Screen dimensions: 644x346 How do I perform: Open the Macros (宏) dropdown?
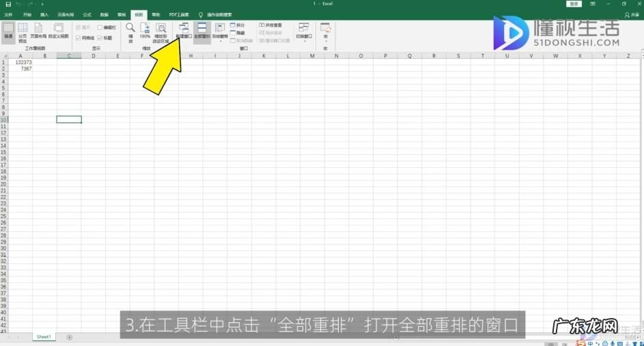point(325,33)
